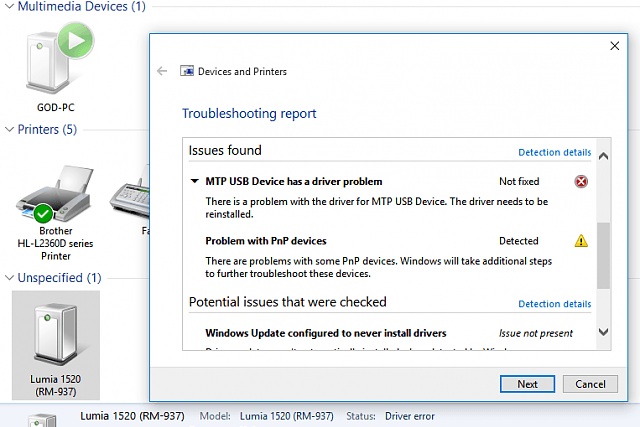The image size is (640, 427).
Task: Click the Lumia thumbnail in bottom details pane
Action: point(42,420)
